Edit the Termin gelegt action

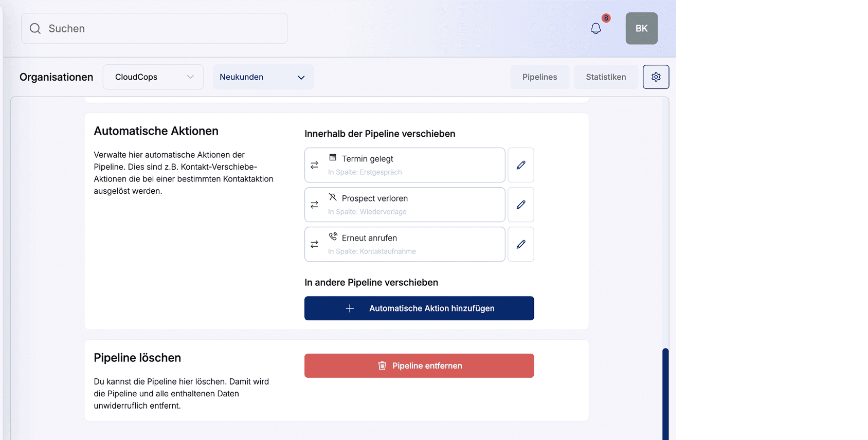[x=520, y=165]
